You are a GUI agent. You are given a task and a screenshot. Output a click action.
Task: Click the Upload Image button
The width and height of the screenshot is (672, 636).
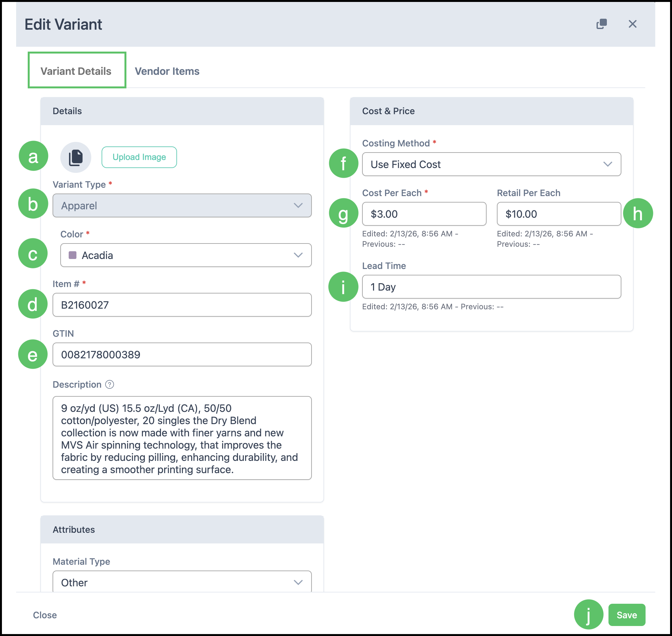139,157
